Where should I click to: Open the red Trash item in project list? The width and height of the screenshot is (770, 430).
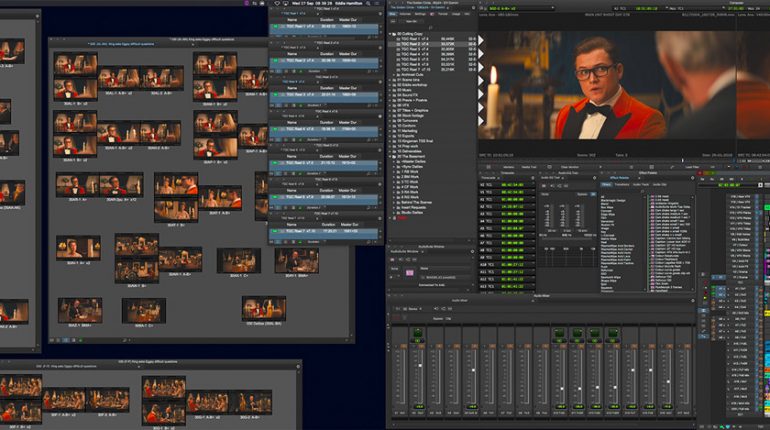pyautogui.click(x=400, y=218)
